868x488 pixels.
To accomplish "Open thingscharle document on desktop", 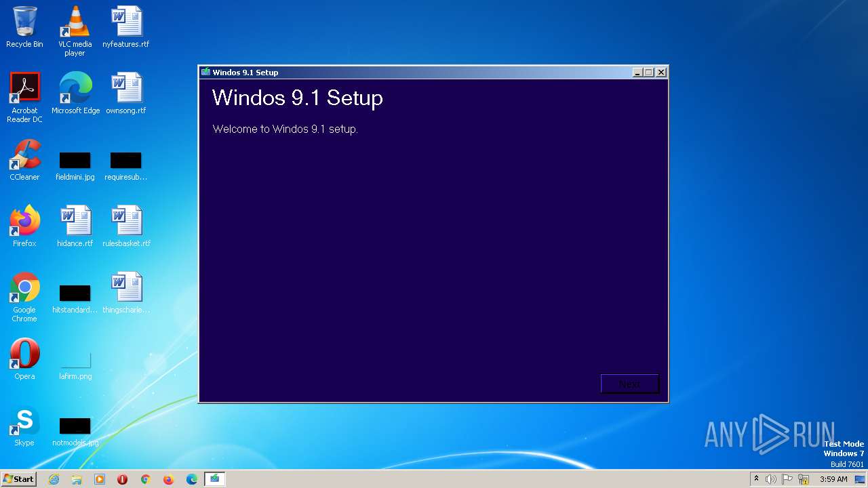I will pos(126,293).
